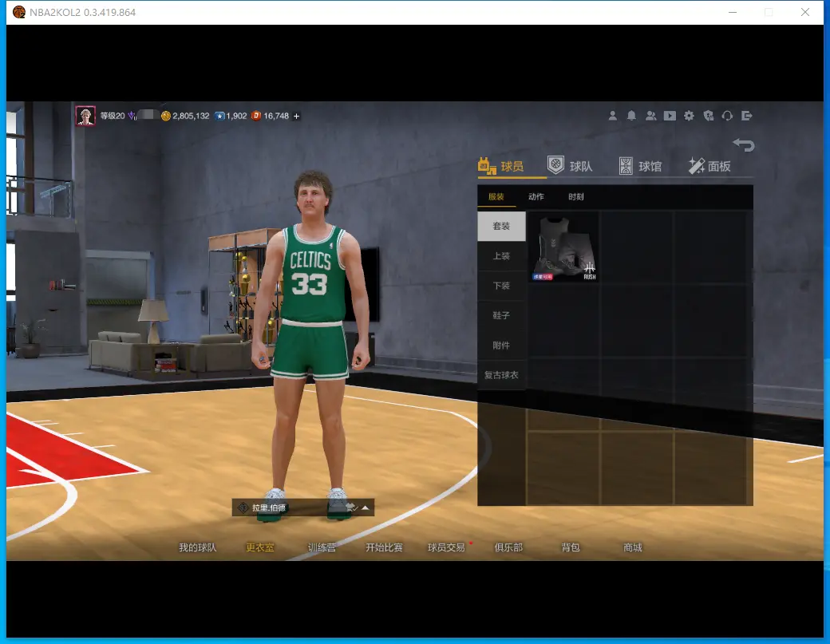Open the friends list icon
The width and height of the screenshot is (830, 644).
point(651,116)
